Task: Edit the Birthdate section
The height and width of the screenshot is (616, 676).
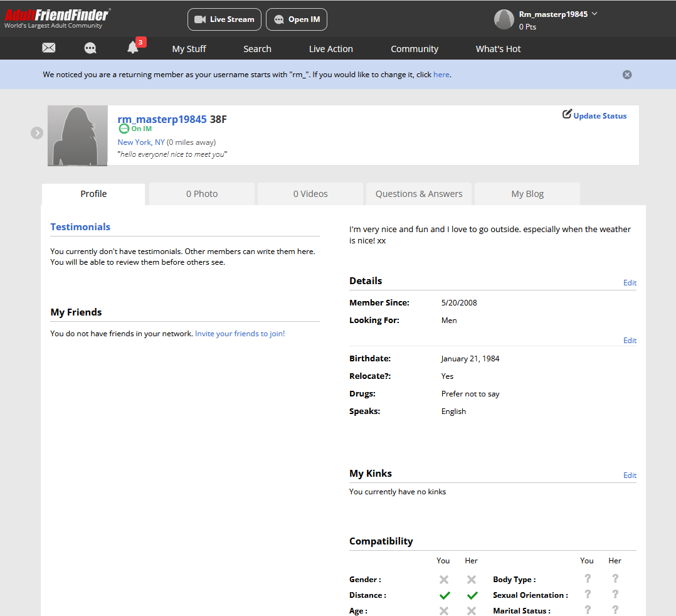Action: 630,341
